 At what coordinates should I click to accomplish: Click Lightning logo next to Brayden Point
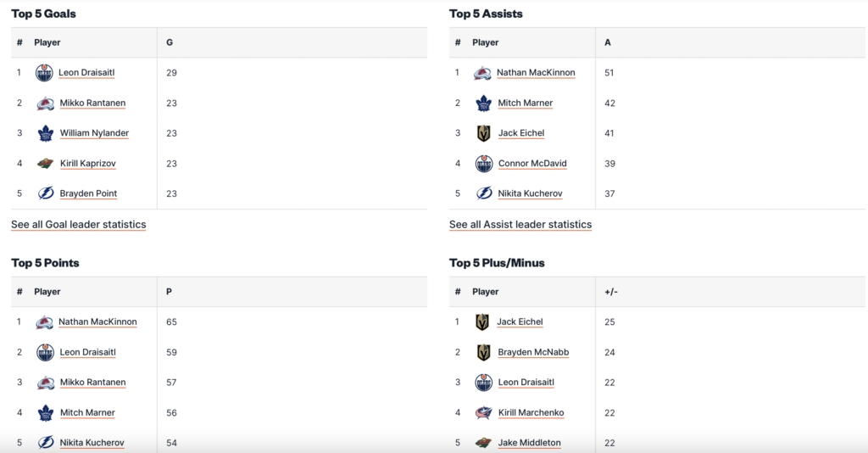[46, 193]
